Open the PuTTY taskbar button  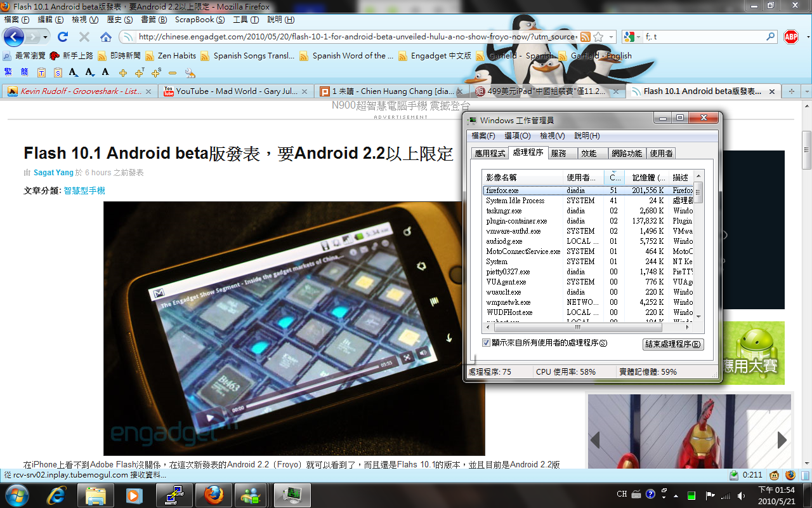tap(174, 495)
